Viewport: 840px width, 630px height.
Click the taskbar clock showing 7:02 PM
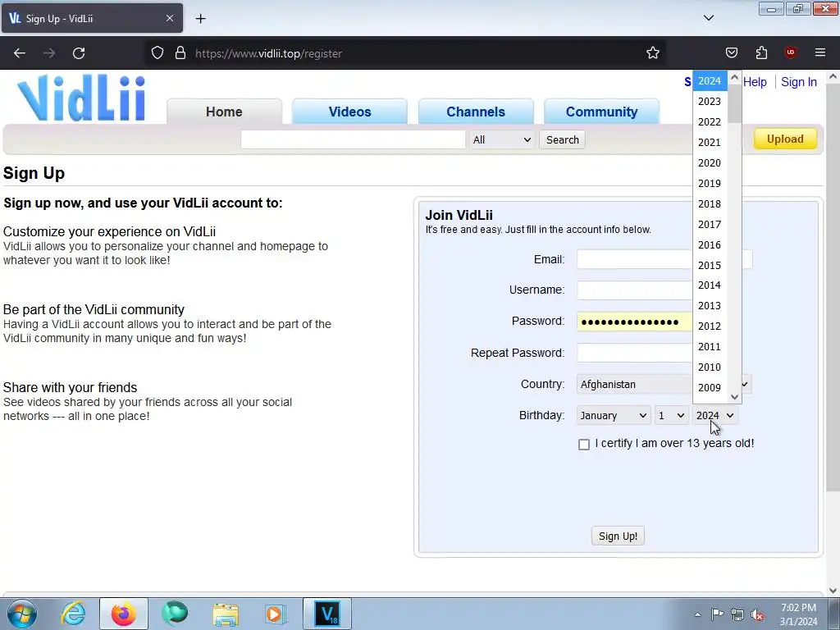click(798, 614)
